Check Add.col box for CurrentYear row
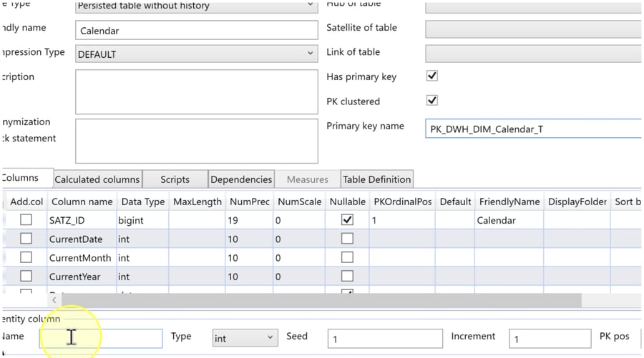 click(x=26, y=276)
